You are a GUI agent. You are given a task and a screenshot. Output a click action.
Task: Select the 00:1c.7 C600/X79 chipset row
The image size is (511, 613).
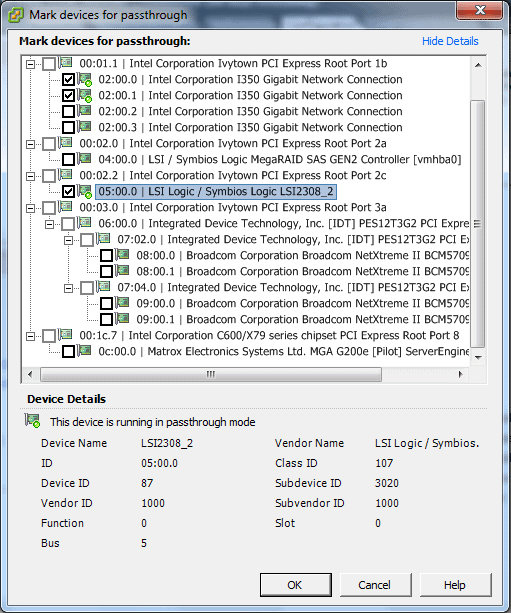269,336
